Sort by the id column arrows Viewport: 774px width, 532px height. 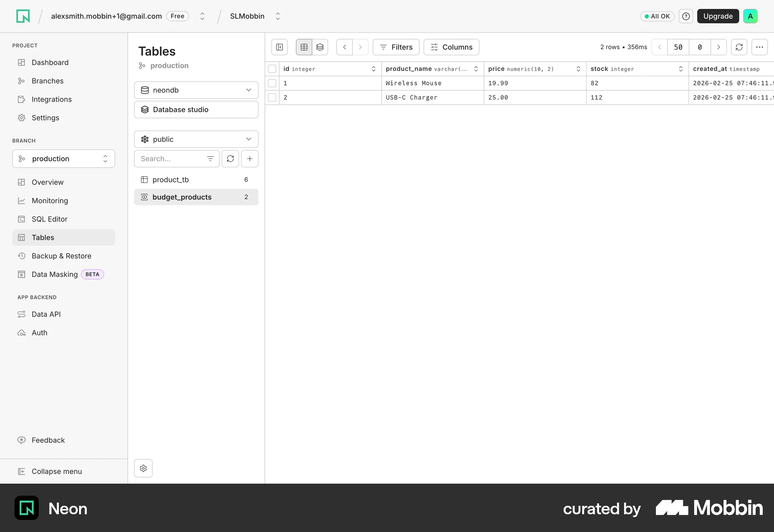click(374, 69)
